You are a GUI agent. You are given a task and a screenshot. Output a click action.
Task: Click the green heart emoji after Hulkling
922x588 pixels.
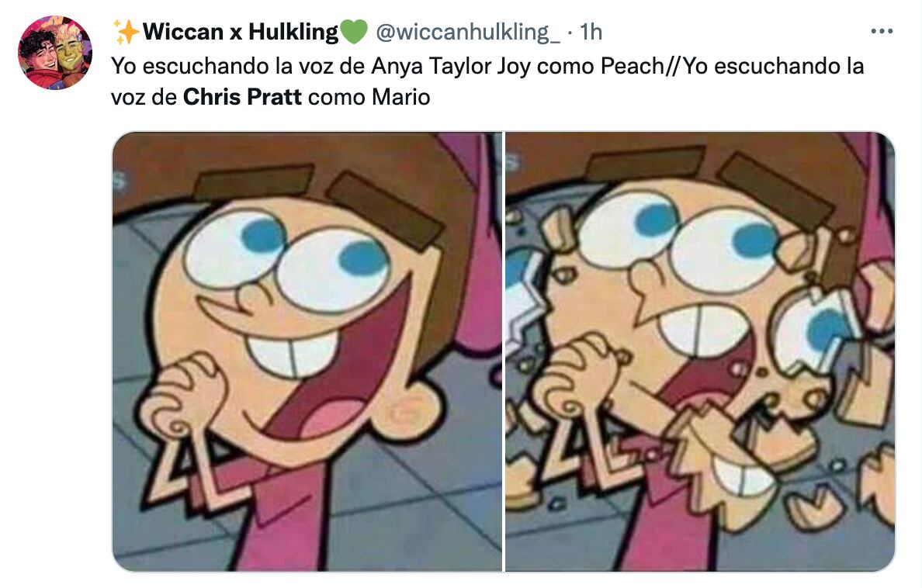[354, 32]
